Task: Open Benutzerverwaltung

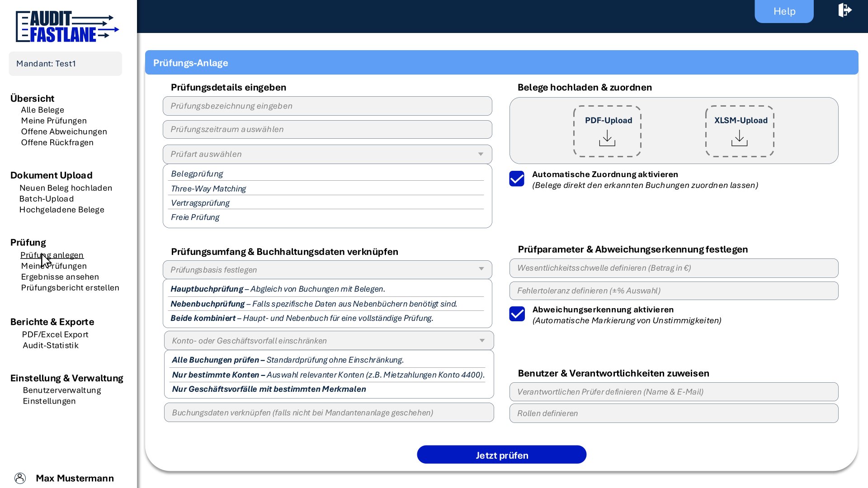Action: (62, 390)
